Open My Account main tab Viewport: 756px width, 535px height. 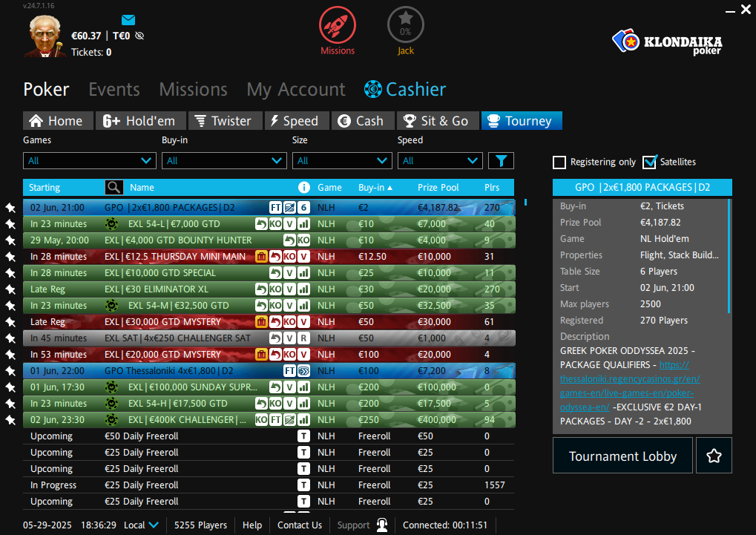pos(296,90)
